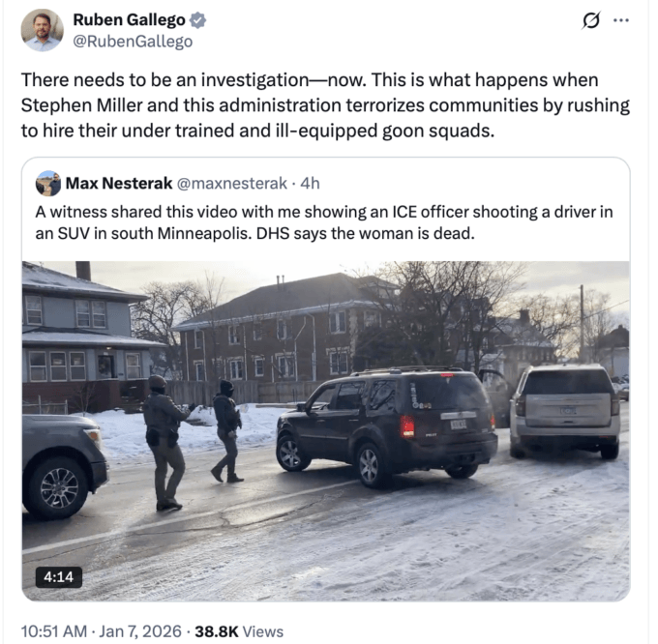Open the 10:51 AM post time
658x644 pixels.
point(54,631)
